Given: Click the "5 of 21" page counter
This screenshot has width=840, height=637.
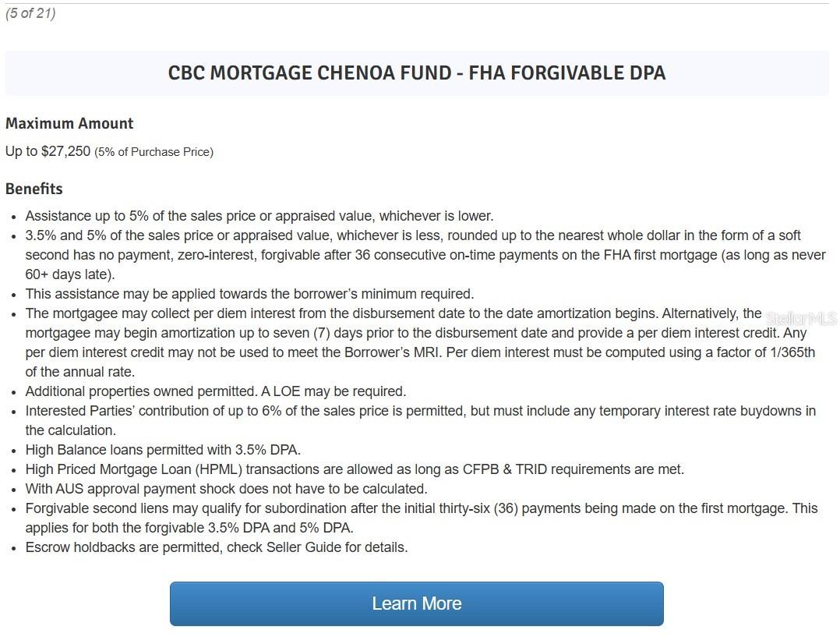Looking at the screenshot, I should coord(30,13).
